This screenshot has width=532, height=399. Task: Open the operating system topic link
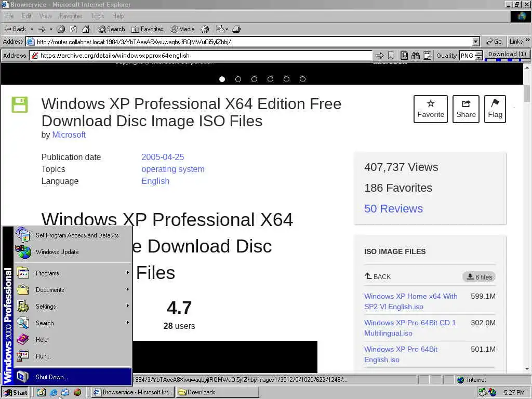(173, 169)
